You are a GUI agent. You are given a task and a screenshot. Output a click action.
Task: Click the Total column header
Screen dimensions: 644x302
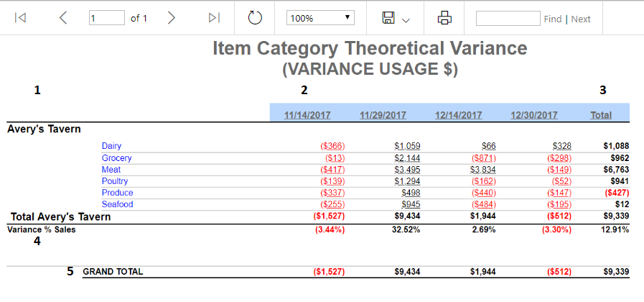pyautogui.click(x=601, y=115)
